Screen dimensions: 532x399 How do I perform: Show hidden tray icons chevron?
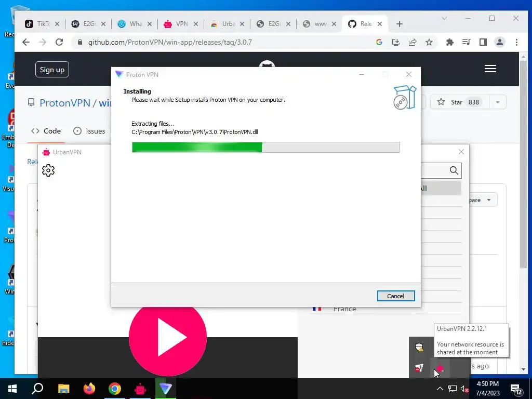pyautogui.click(x=440, y=389)
